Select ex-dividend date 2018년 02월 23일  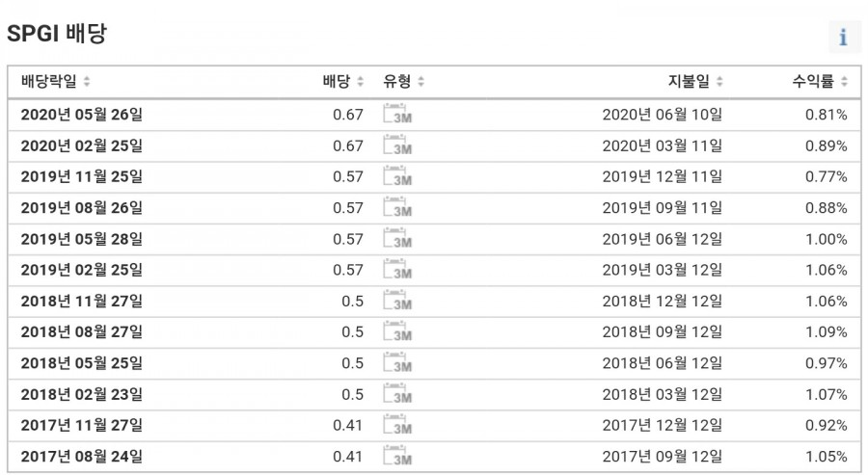pyautogui.click(x=82, y=394)
